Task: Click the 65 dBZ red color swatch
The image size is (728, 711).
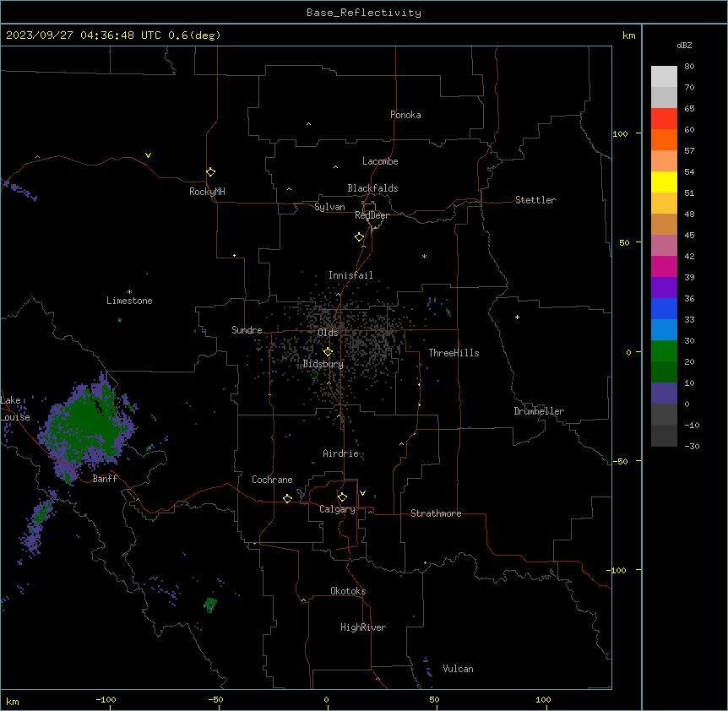Action: click(x=664, y=118)
